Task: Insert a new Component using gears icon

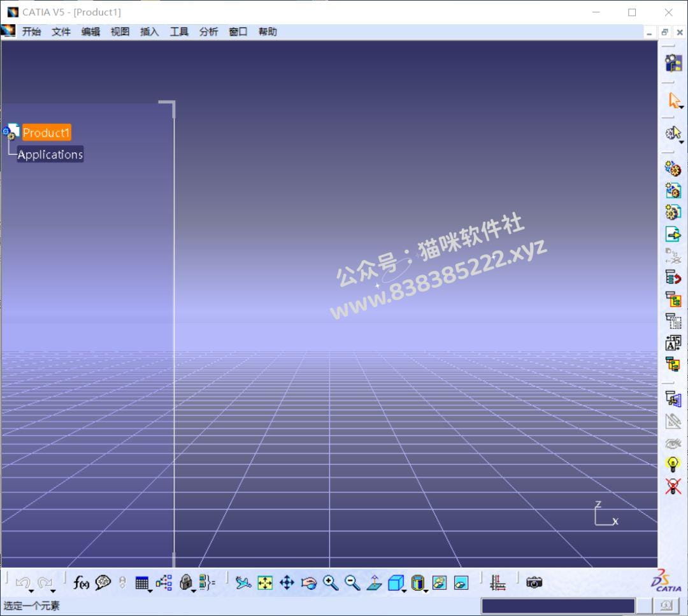Action: point(673,168)
